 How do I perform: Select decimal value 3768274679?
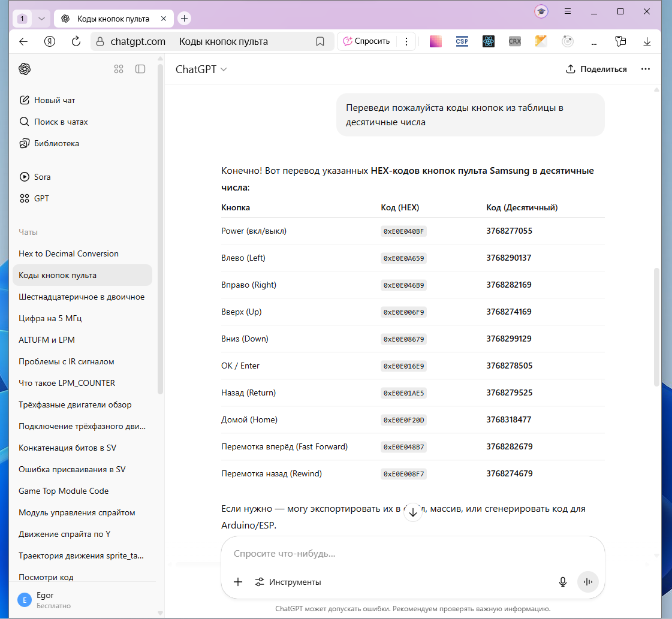[x=509, y=474]
